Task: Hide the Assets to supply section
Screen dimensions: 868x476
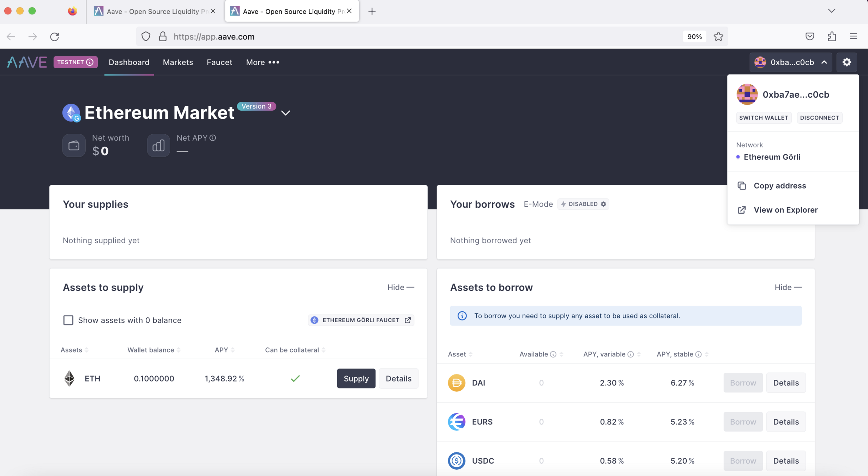Action: pos(400,287)
